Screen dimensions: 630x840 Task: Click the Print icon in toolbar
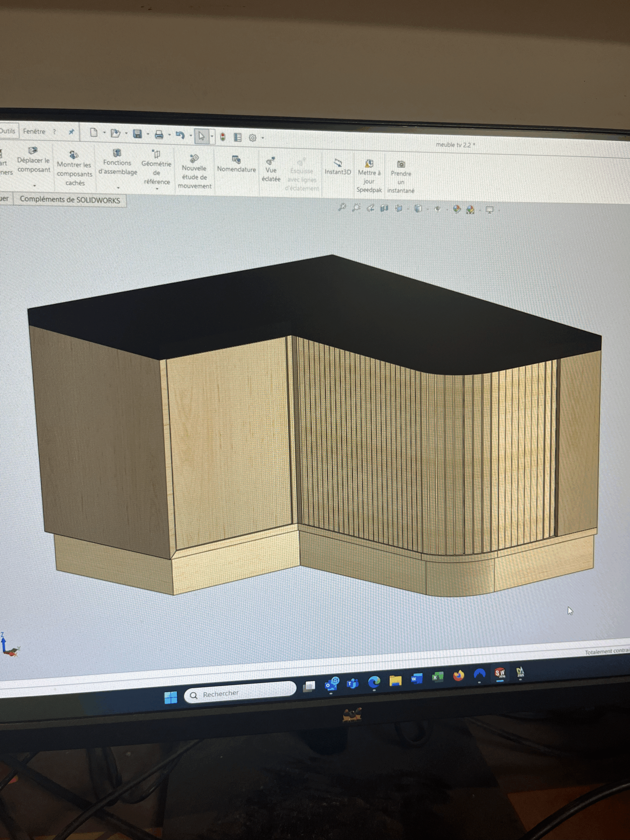point(159,135)
